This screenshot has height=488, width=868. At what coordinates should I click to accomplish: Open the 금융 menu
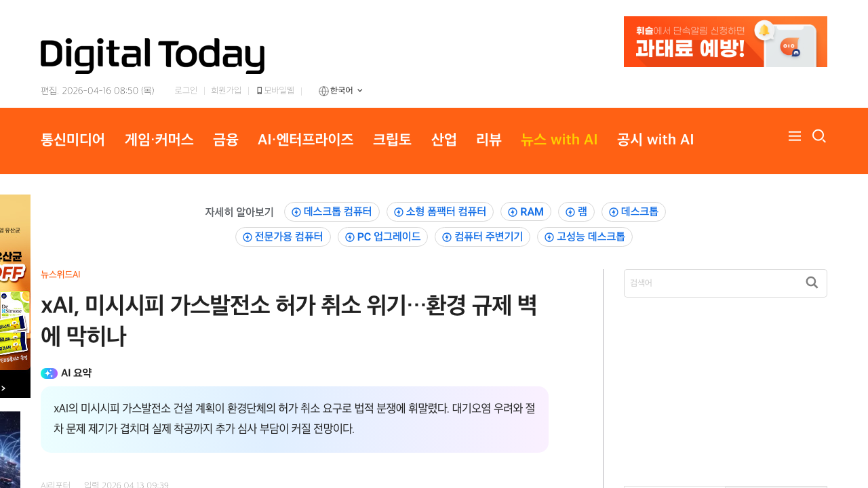226,140
